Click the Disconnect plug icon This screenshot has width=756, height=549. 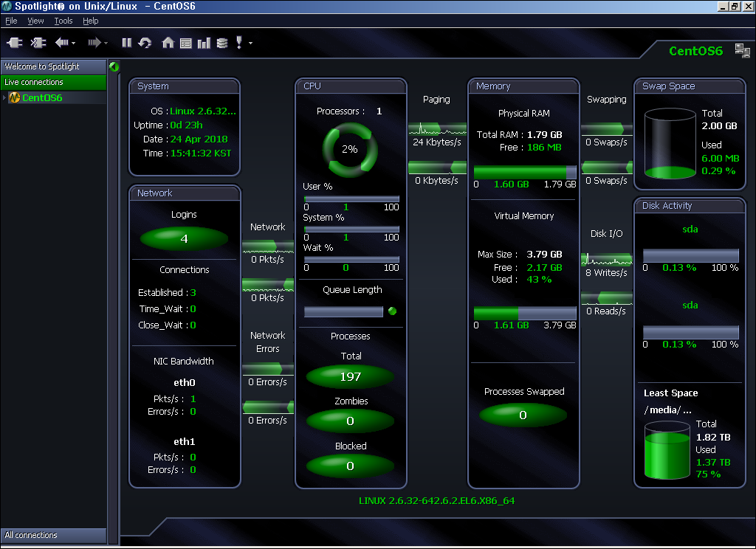[38, 43]
